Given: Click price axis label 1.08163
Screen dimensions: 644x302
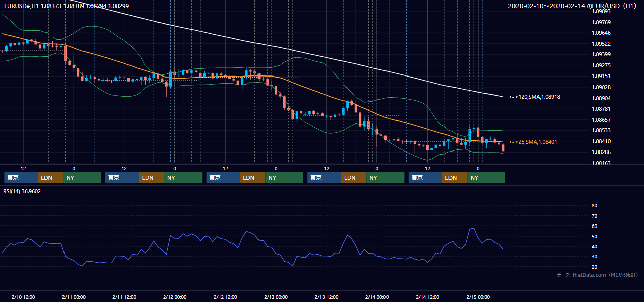Looking at the screenshot, I should click(x=601, y=163).
